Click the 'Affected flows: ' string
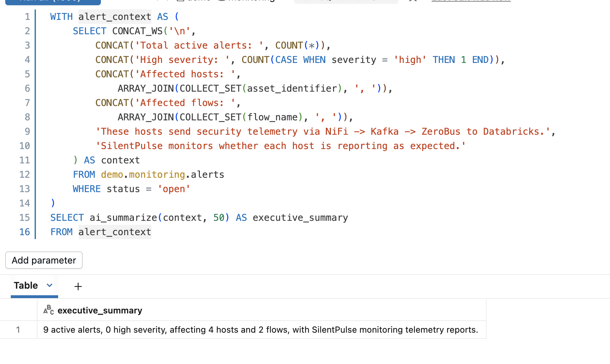 pos(185,103)
